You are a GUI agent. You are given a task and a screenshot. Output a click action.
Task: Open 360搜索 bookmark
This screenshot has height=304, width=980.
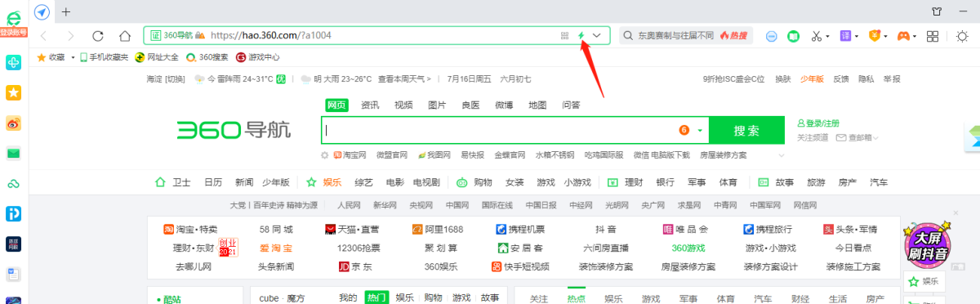207,57
